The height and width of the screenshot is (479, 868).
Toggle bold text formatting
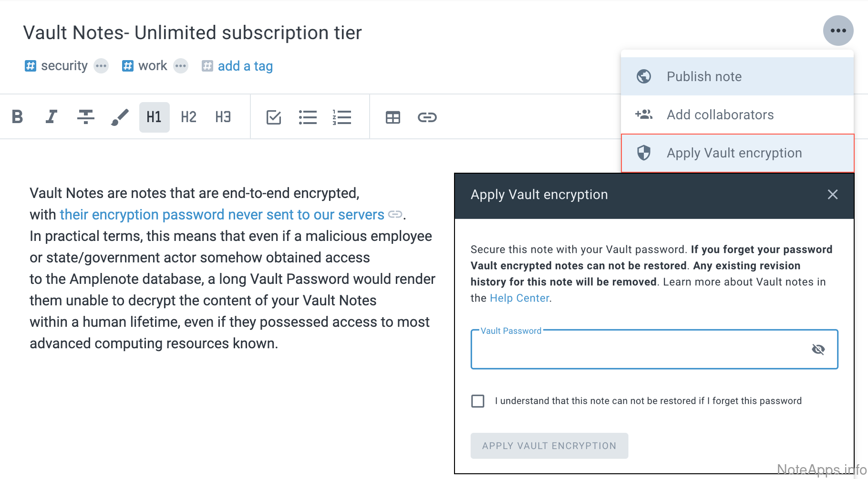pos(18,117)
